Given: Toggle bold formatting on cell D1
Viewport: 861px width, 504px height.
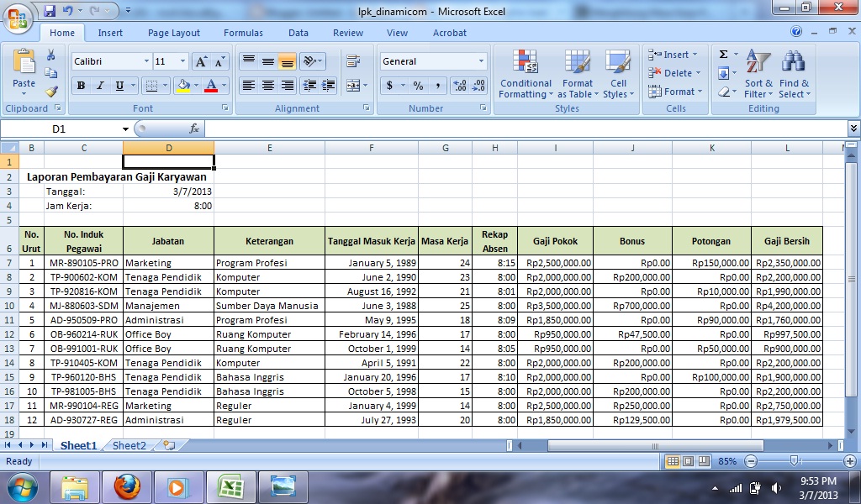Looking at the screenshot, I should point(80,85).
